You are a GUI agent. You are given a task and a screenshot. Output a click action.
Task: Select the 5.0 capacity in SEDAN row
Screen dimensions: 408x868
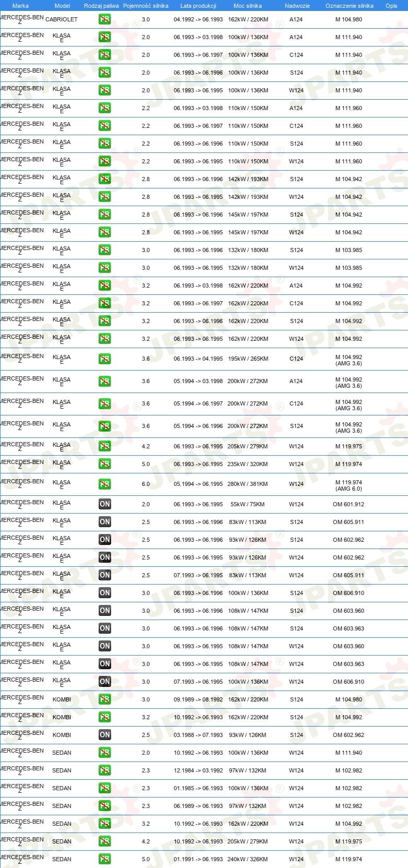pyautogui.click(x=146, y=859)
